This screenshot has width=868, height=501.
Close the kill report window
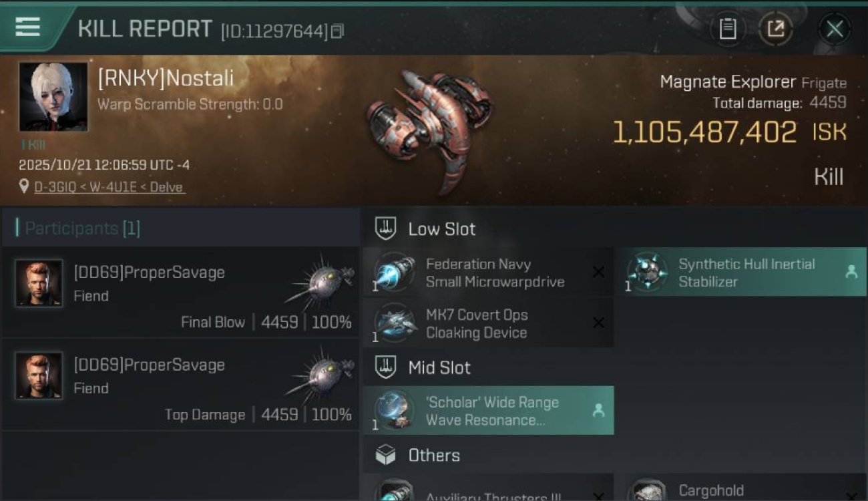(x=834, y=29)
